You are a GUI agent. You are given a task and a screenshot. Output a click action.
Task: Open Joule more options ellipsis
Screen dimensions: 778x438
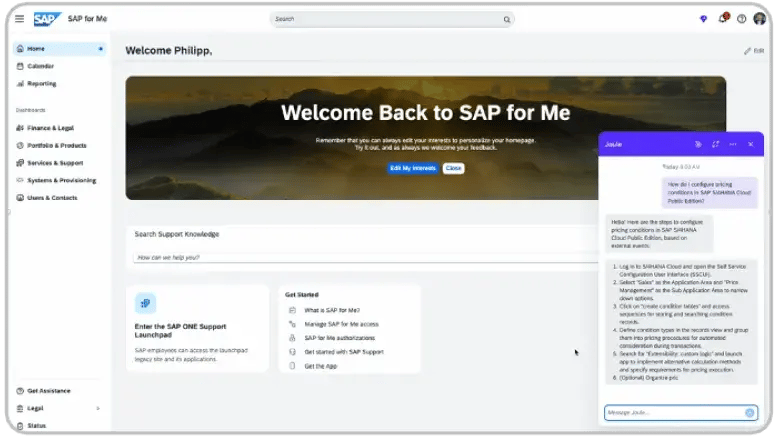click(733, 144)
